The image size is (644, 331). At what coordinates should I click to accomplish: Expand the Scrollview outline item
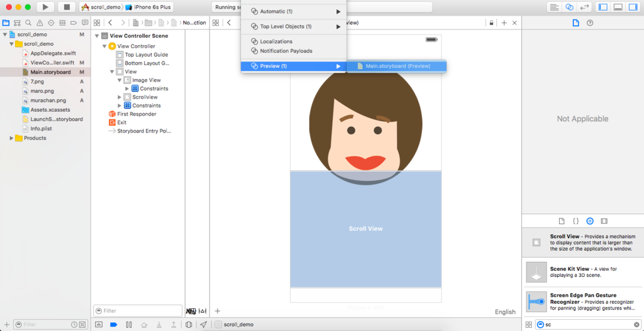[119, 97]
